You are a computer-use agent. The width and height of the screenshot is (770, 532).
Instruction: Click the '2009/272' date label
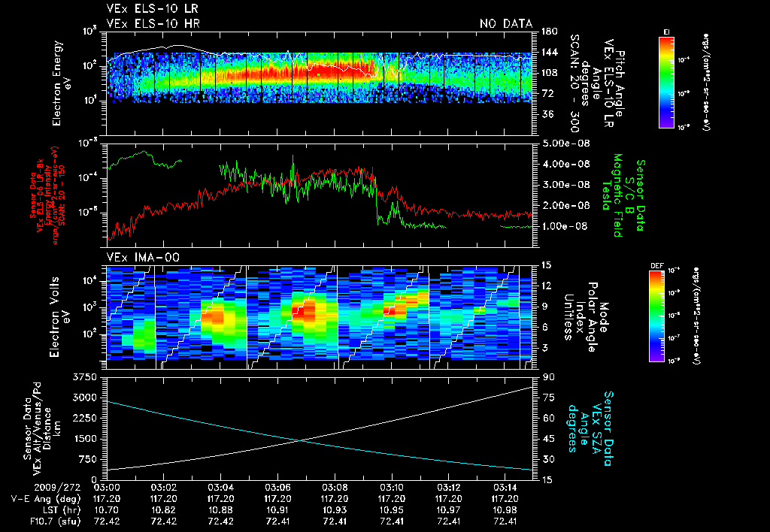(x=57, y=488)
